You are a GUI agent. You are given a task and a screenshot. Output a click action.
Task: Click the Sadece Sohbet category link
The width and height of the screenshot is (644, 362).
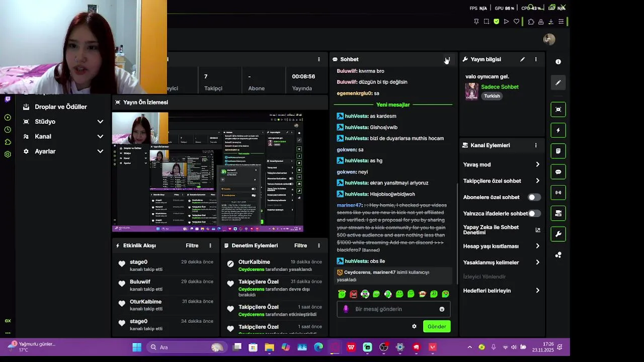500,87
